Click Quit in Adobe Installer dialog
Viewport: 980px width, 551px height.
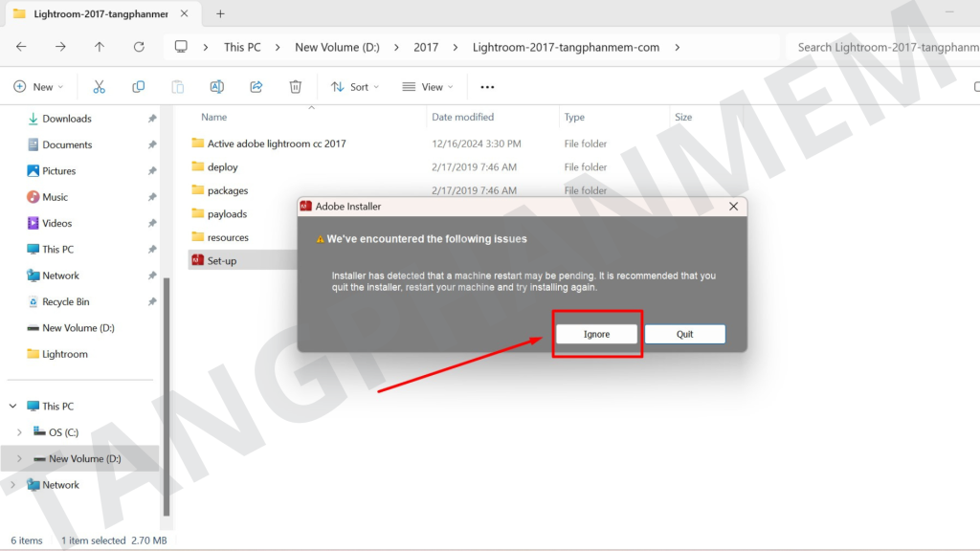(684, 334)
